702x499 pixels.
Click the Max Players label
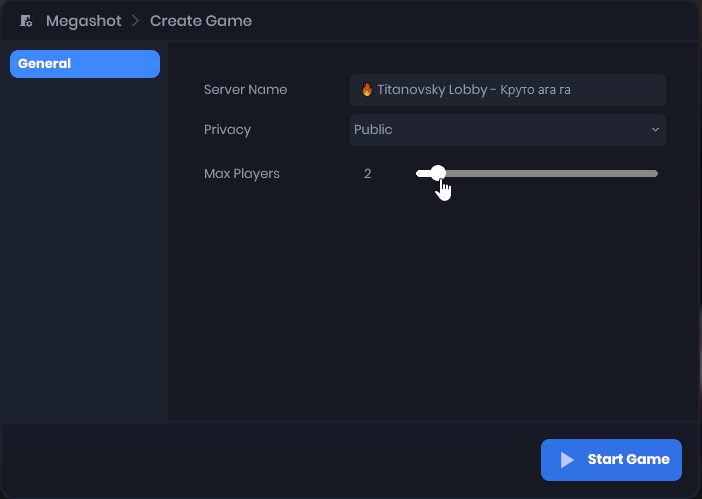(242, 174)
